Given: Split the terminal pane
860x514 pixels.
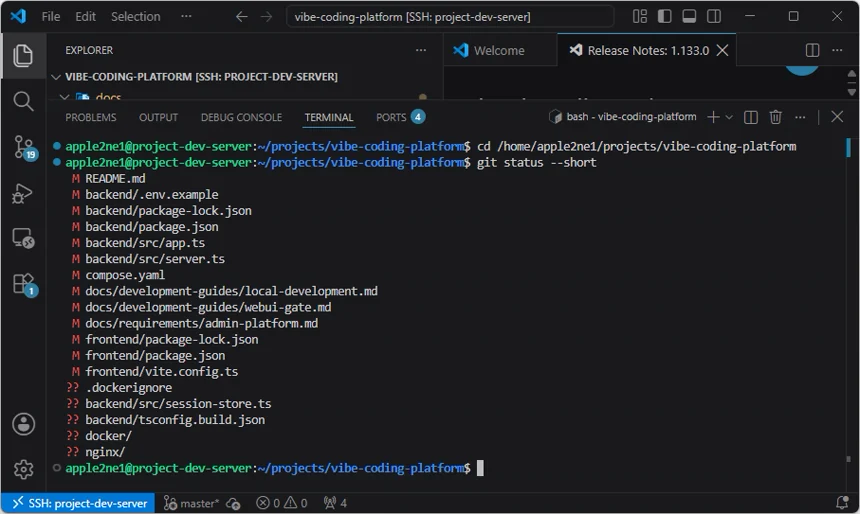Looking at the screenshot, I should point(751,117).
